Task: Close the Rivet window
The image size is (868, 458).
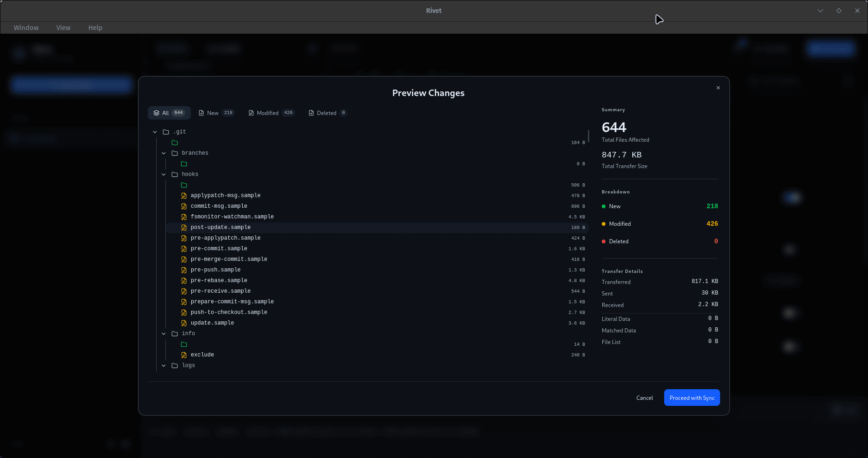Action: pyautogui.click(x=857, y=11)
